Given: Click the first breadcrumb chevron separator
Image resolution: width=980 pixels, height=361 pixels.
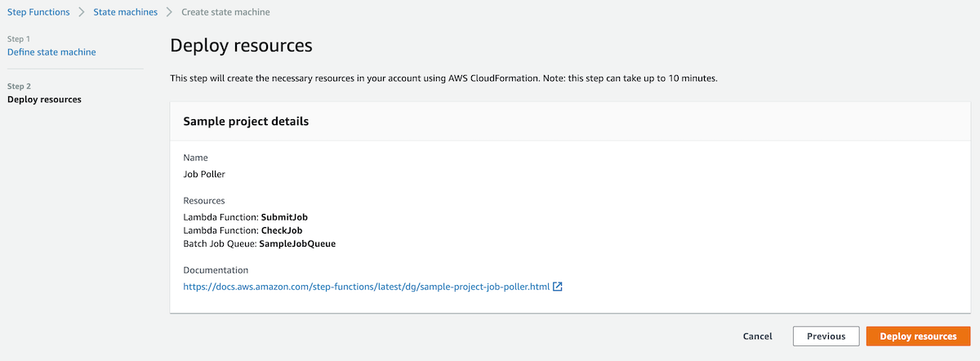Looking at the screenshot, I should [x=82, y=12].
